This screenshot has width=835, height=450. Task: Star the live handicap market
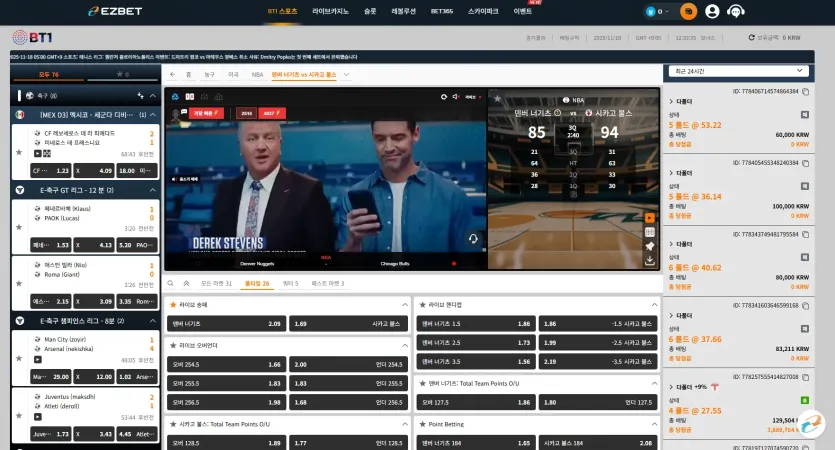422,305
